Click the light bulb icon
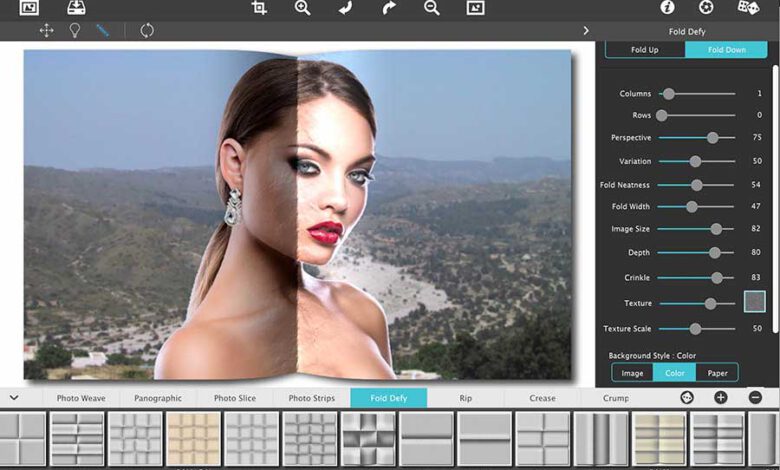Image resolution: width=780 pixels, height=470 pixels. pyautogui.click(x=74, y=30)
